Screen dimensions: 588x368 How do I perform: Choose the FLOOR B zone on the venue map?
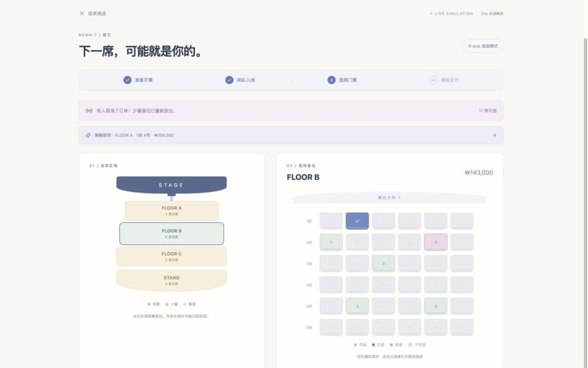coord(171,233)
